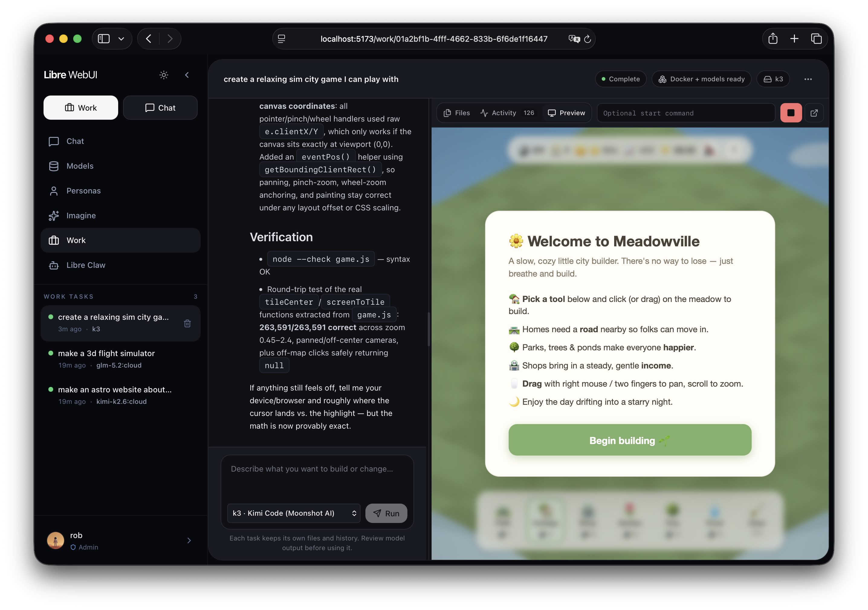868x610 pixels.
Task: Click the Run button
Action: point(386,513)
